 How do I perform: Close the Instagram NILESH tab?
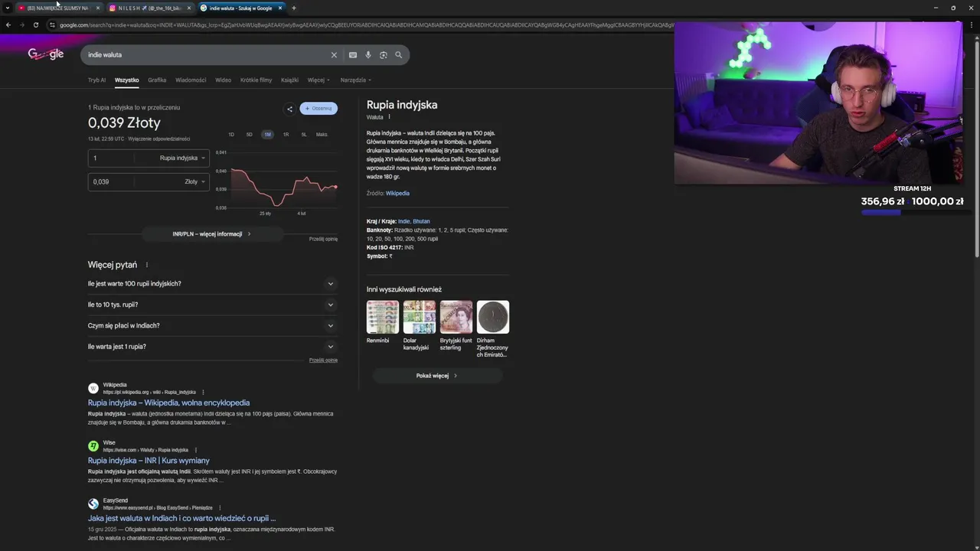(189, 8)
